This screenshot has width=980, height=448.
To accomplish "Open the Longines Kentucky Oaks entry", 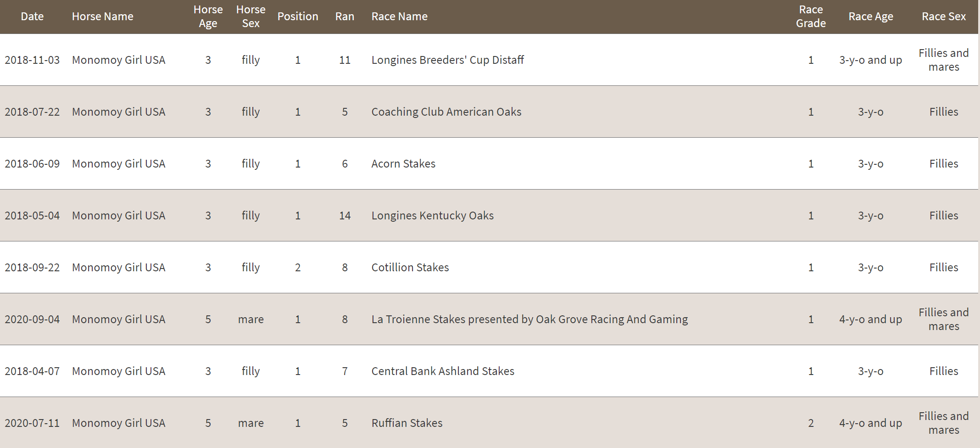I will 432,215.
